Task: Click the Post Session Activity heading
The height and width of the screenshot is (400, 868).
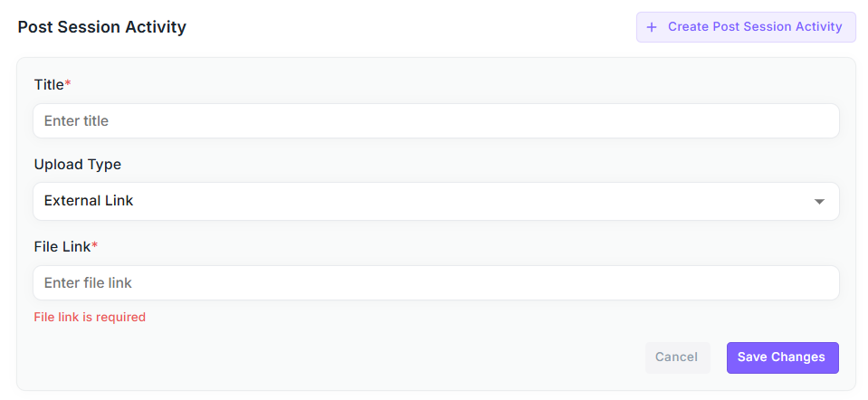Action: pos(101,27)
